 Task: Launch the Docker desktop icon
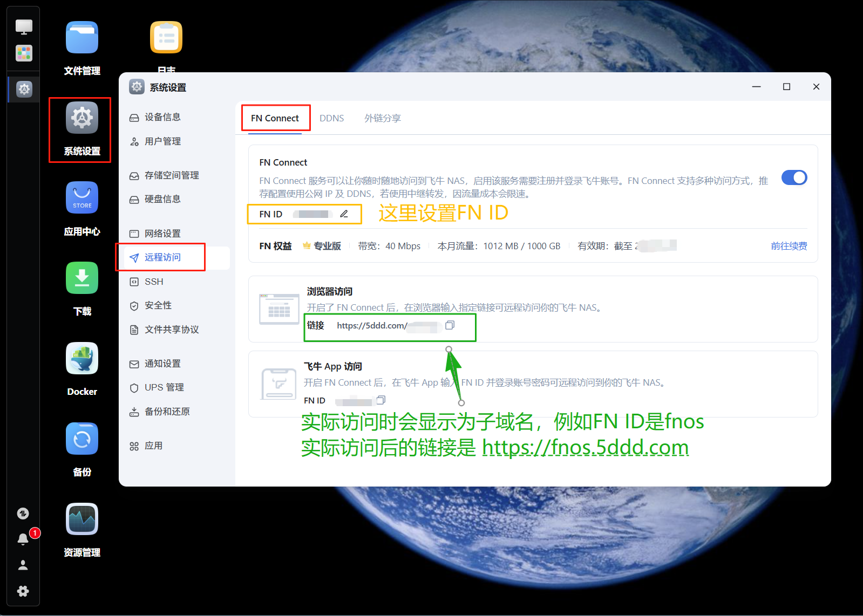[82, 370]
